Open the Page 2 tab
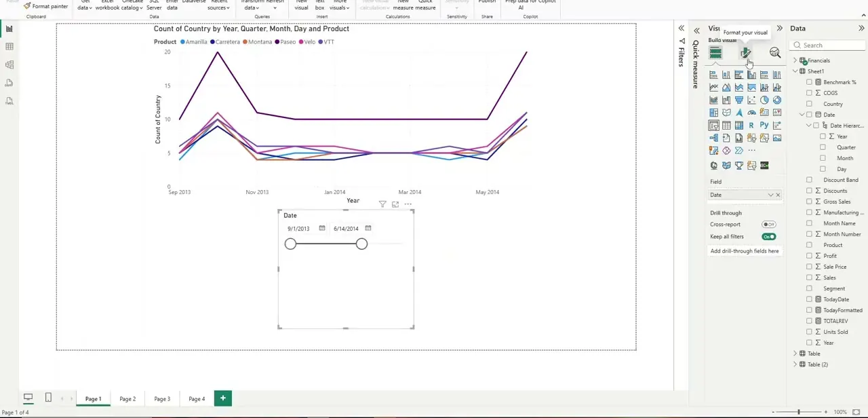This screenshot has height=418, width=868. [127, 398]
